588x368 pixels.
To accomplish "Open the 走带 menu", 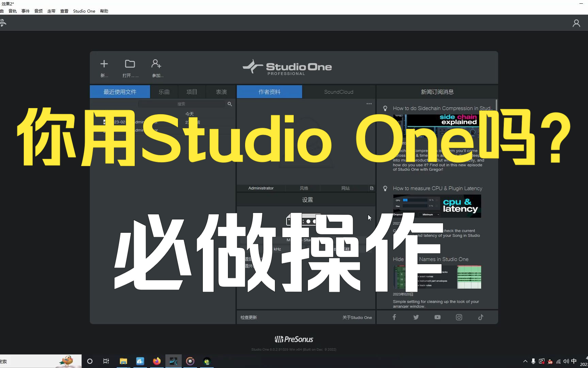I will [x=51, y=11].
